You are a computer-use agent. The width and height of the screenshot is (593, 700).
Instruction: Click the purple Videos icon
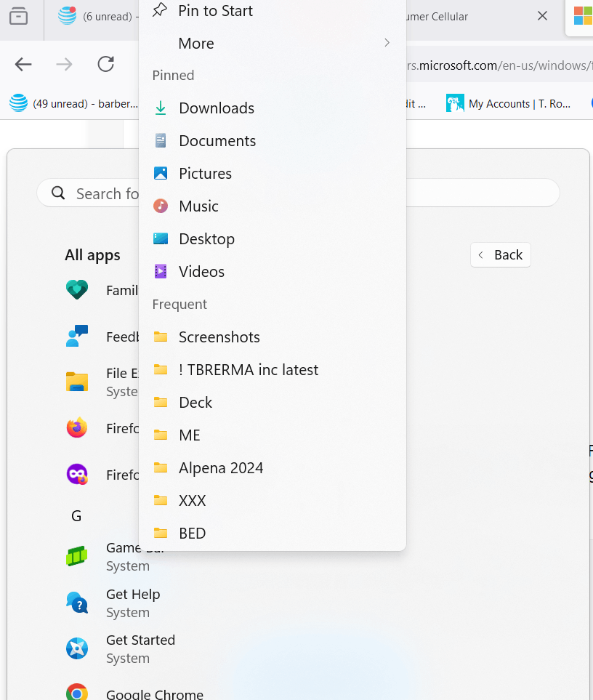pos(161,271)
